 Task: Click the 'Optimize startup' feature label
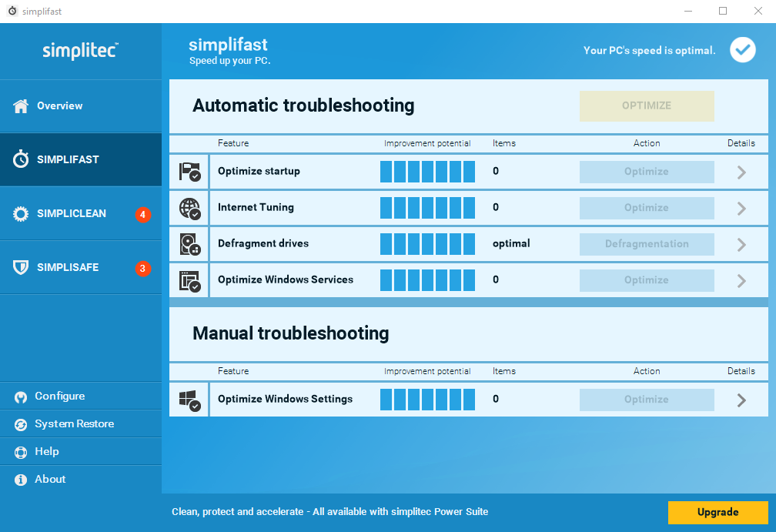click(x=259, y=171)
